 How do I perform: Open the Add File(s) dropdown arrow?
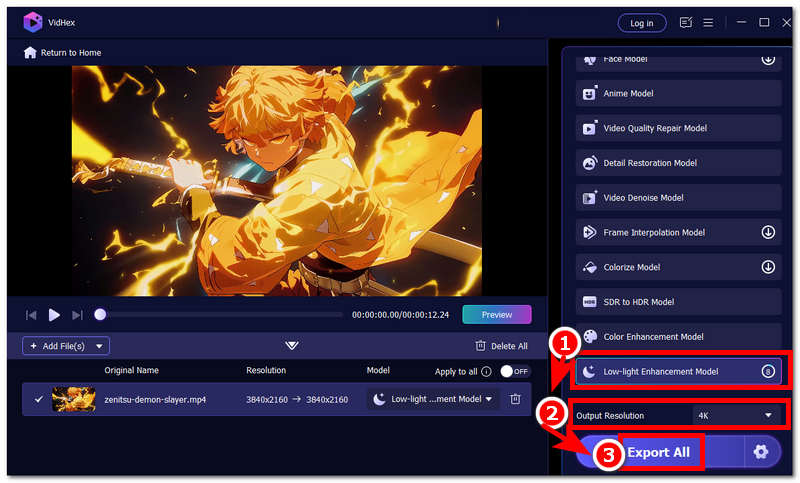point(99,346)
